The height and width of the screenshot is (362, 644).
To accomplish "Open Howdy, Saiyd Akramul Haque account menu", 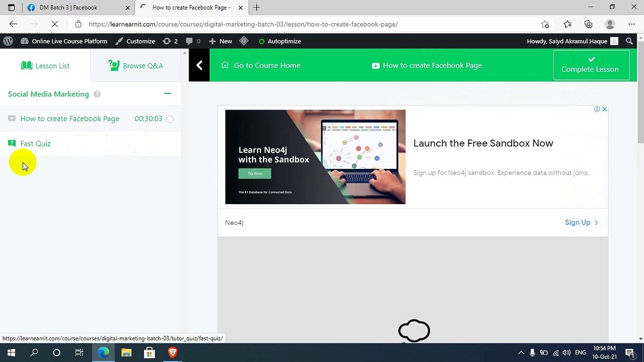I will click(x=573, y=41).
